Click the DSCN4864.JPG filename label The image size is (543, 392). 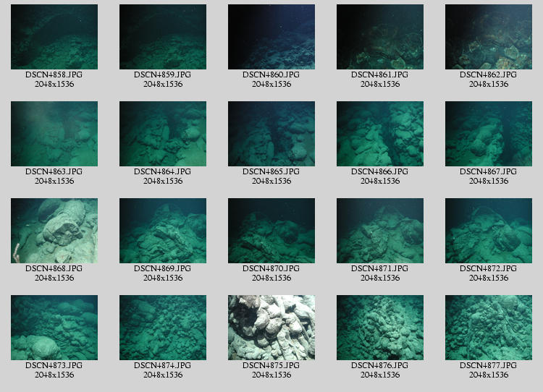pyautogui.click(x=163, y=171)
